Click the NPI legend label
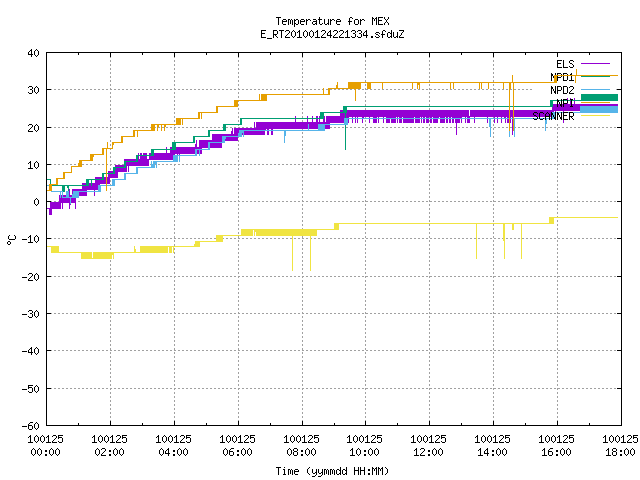 (x=565, y=103)
